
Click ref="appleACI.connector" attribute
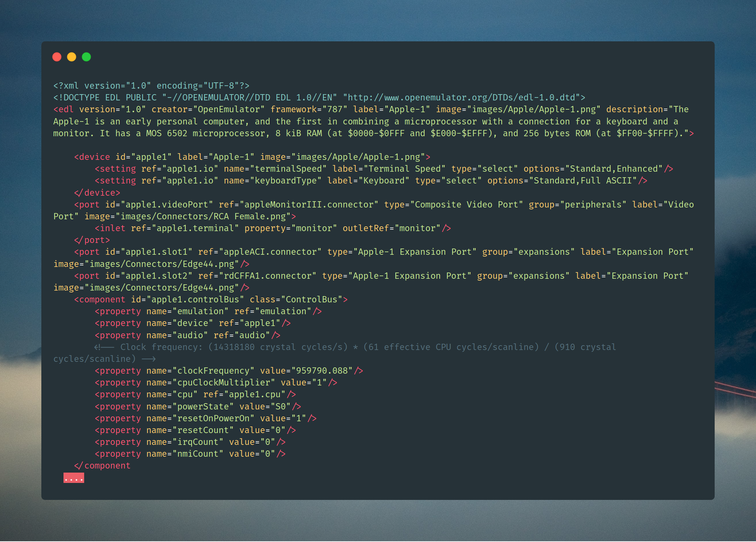tap(260, 252)
